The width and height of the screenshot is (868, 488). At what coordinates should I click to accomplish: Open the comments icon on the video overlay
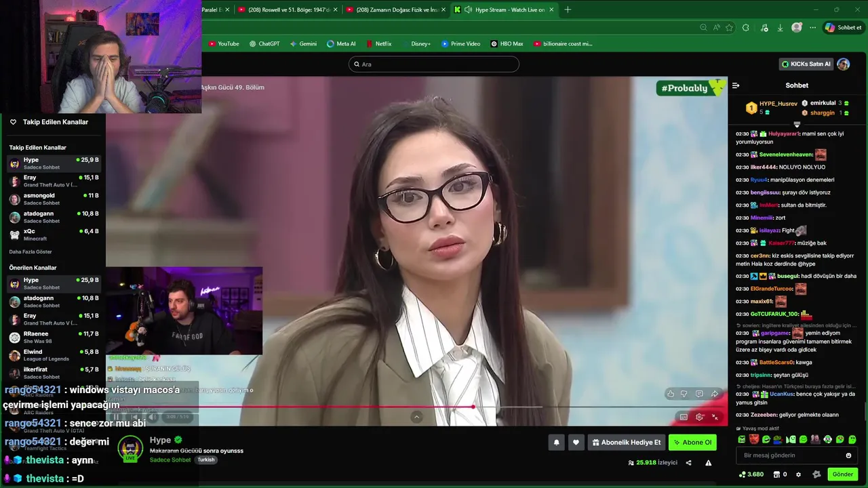[x=699, y=394]
